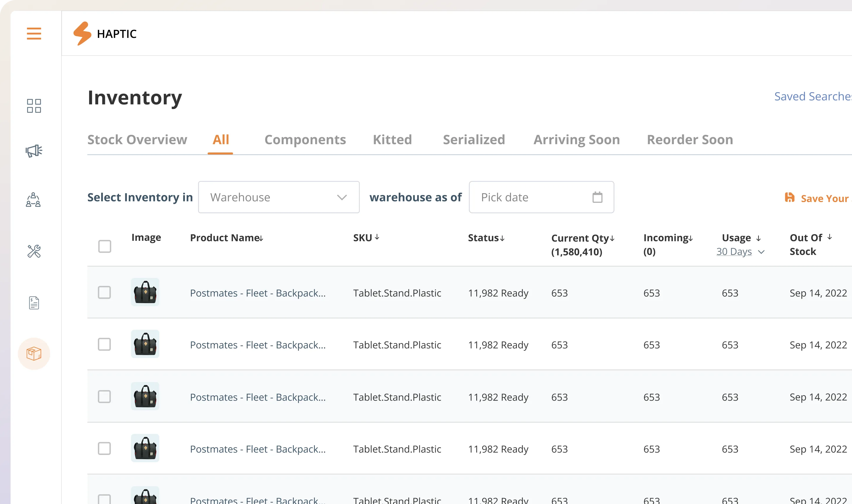
Task: Open the tools wrench icon in sidebar
Action: click(x=34, y=251)
